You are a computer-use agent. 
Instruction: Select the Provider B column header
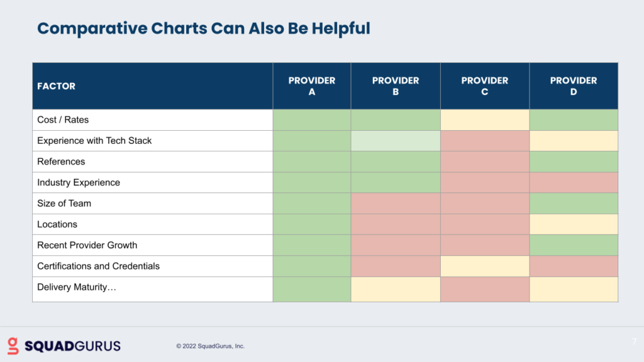click(x=396, y=86)
